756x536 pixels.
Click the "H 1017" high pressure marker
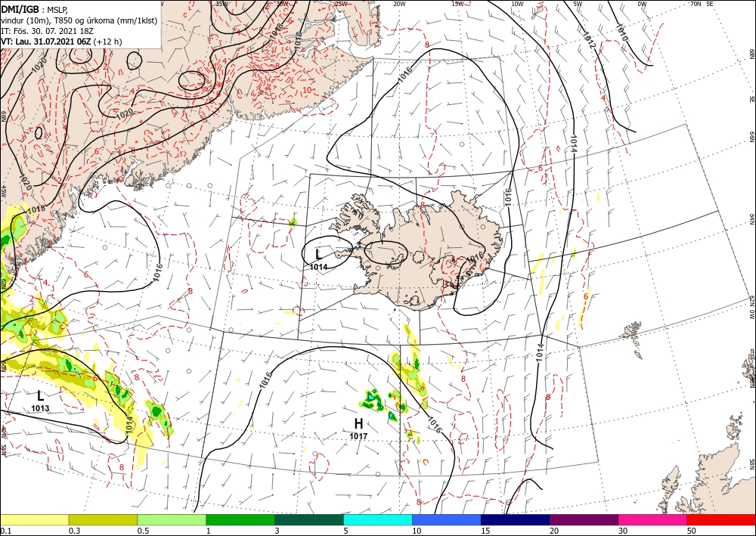(x=358, y=429)
